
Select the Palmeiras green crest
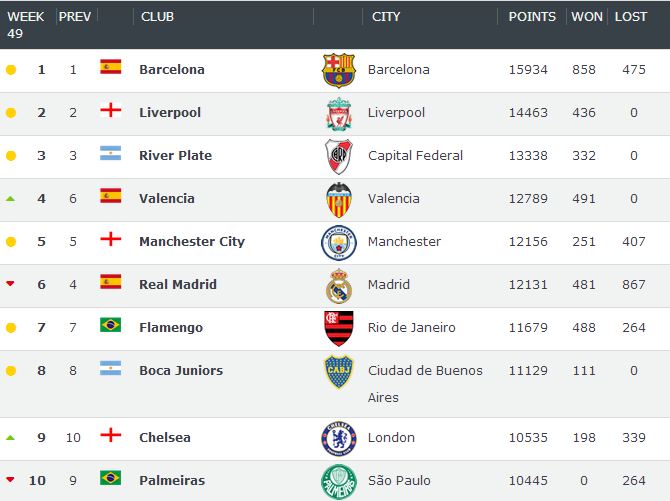(x=339, y=482)
